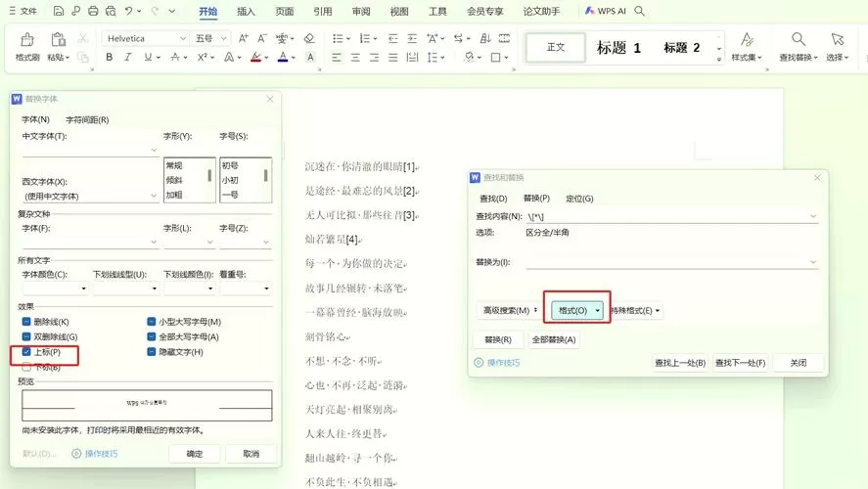Screen dimensions: 868x489
Task: Click the red font highlight color icon
Action: click(x=255, y=57)
